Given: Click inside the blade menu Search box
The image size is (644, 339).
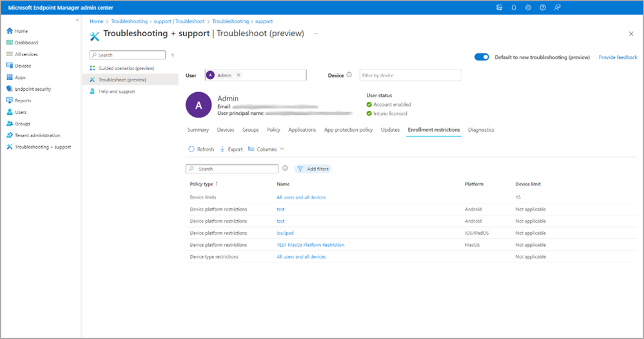Looking at the screenshot, I should (128, 55).
